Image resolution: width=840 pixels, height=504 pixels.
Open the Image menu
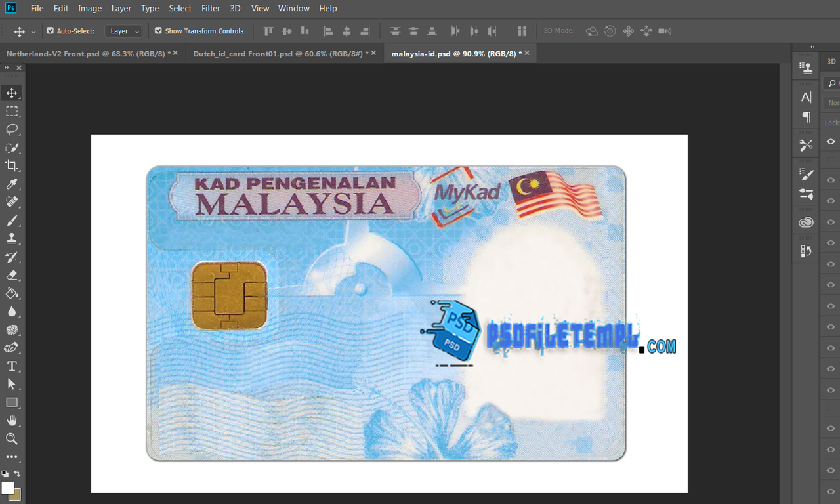tap(90, 8)
